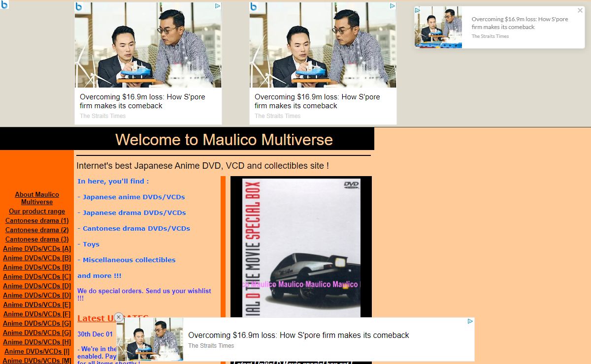
Task: Open the Anime DVDs/VCDs [A] page
Action: pyautogui.click(x=37, y=248)
